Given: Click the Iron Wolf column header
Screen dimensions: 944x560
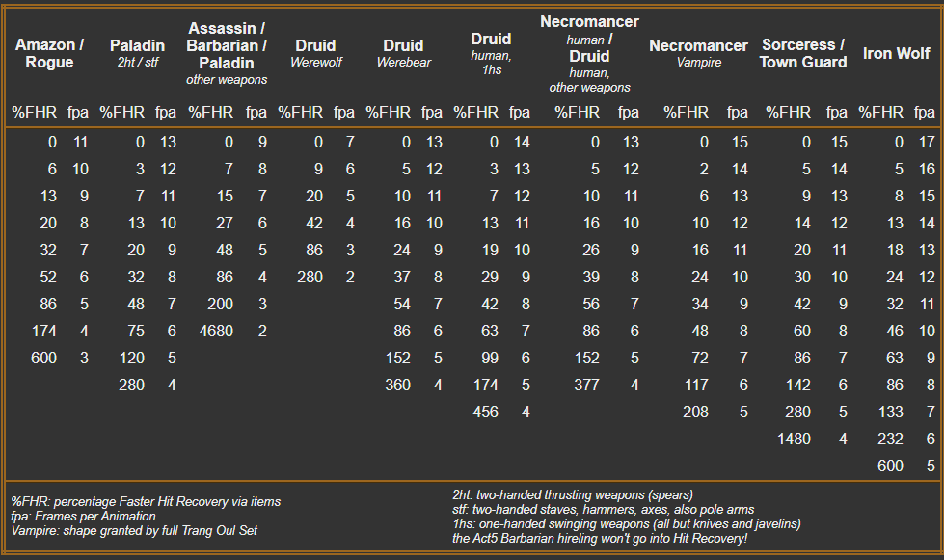Looking at the screenshot, I should tap(896, 53).
